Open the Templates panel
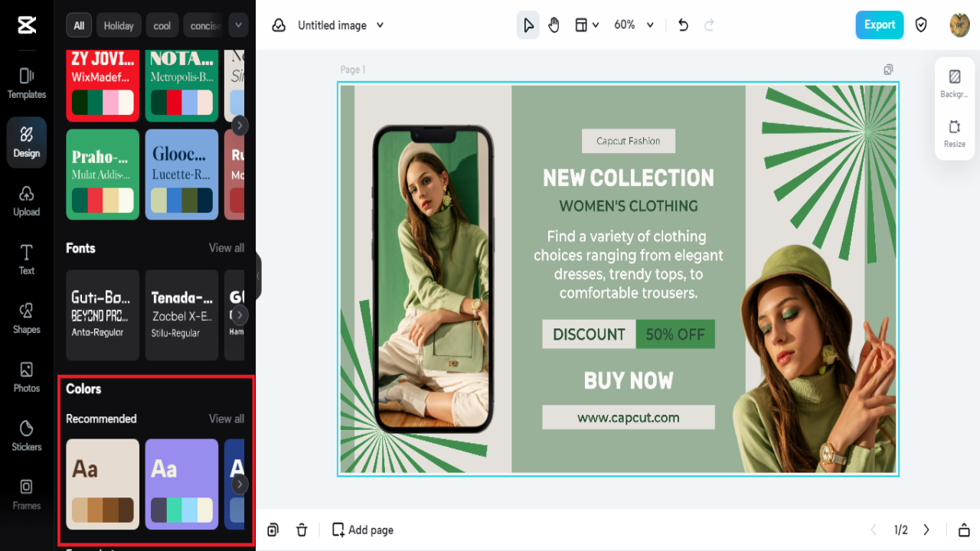 pyautogui.click(x=27, y=83)
